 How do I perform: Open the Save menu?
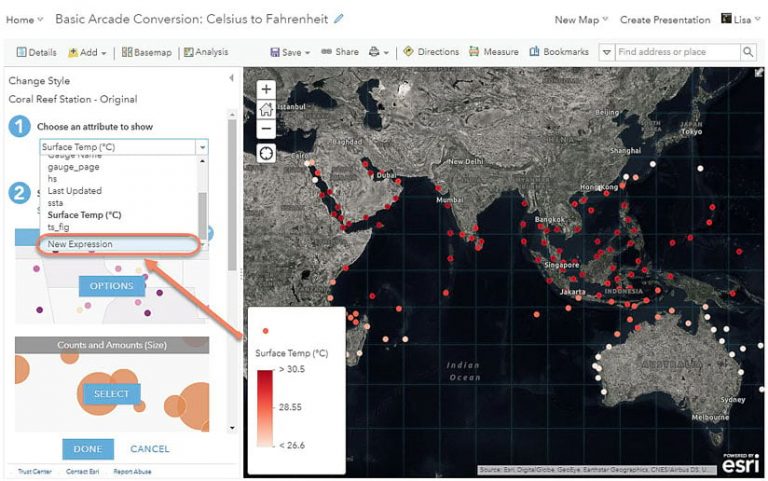tap(290, 52)
